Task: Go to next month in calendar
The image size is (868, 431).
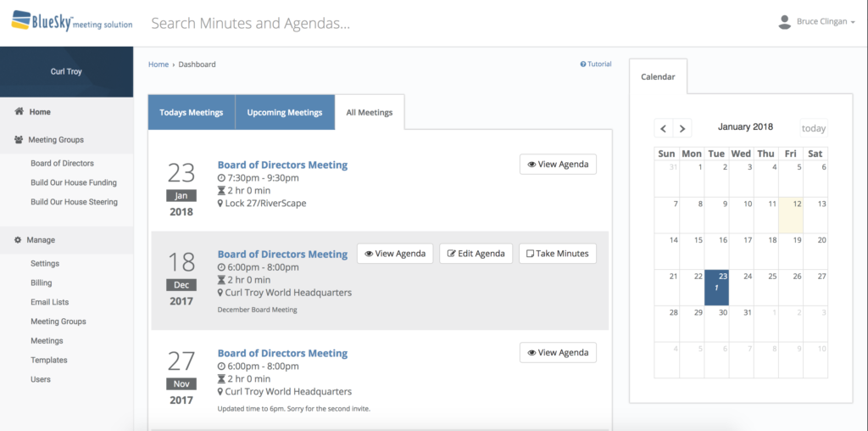Action: click(x=682, y=129)
